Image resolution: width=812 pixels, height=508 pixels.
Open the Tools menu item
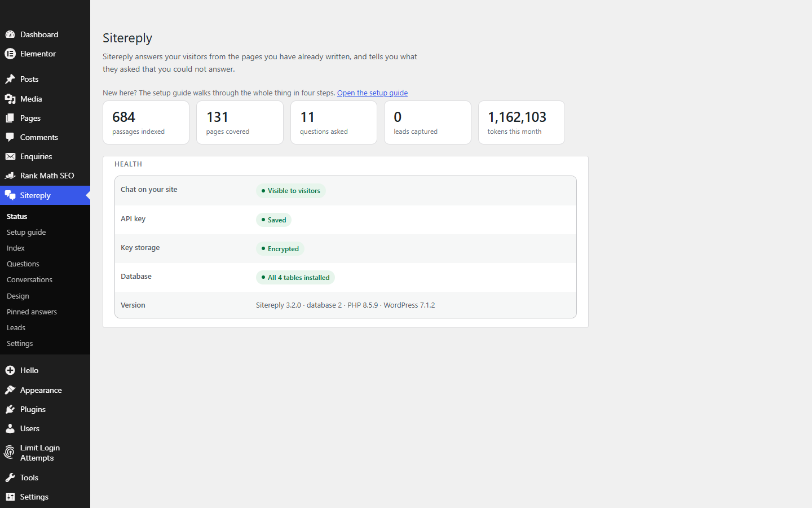pyautogui.click(x=45, y=478)
